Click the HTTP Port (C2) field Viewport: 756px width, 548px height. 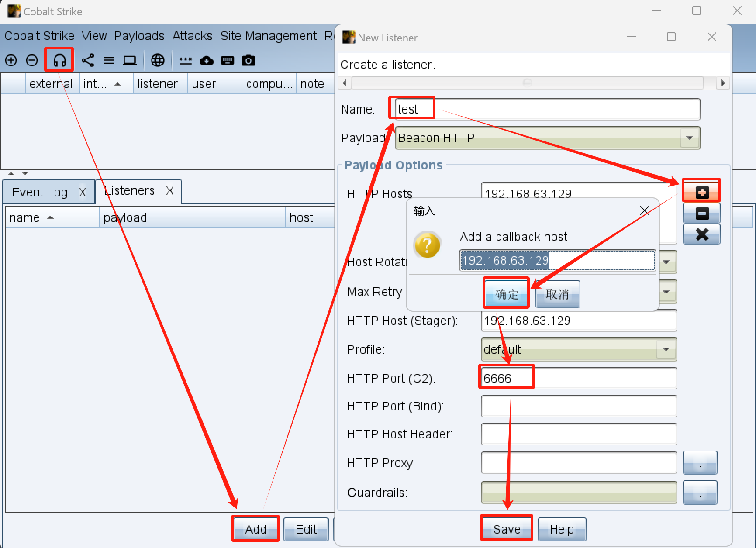pyautogui.click(x=579, y=378)
